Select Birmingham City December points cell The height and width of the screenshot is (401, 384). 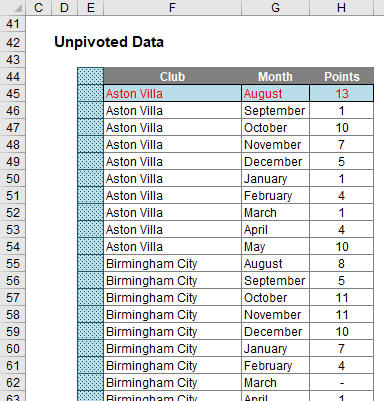(x=341, y=331)
